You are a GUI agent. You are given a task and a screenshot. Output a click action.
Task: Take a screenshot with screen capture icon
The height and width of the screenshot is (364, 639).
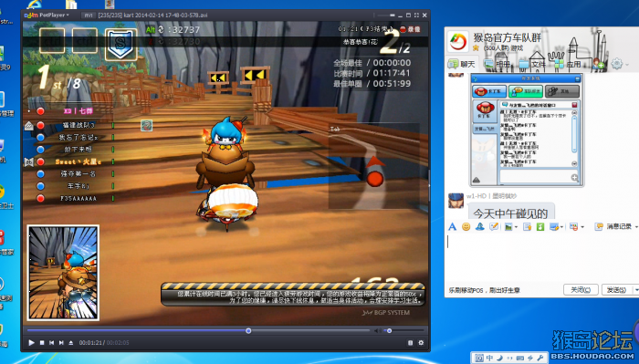point(554,227)
